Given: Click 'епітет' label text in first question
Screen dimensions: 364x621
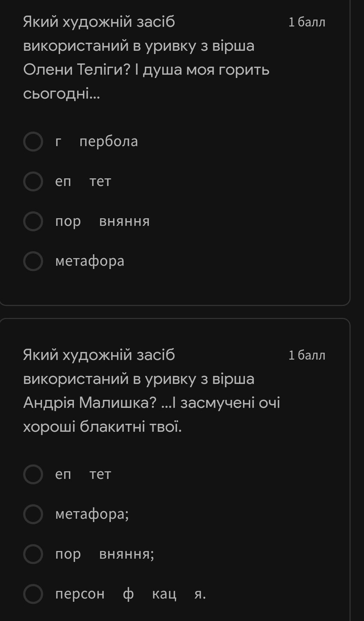Looking at the screenshot, I should (x=83, y=181).
